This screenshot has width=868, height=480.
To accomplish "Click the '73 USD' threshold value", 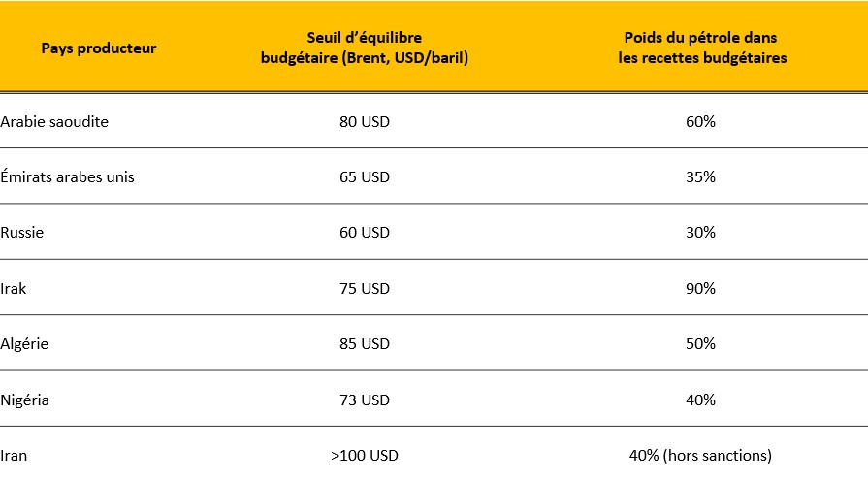I will (x=365, y=400).
